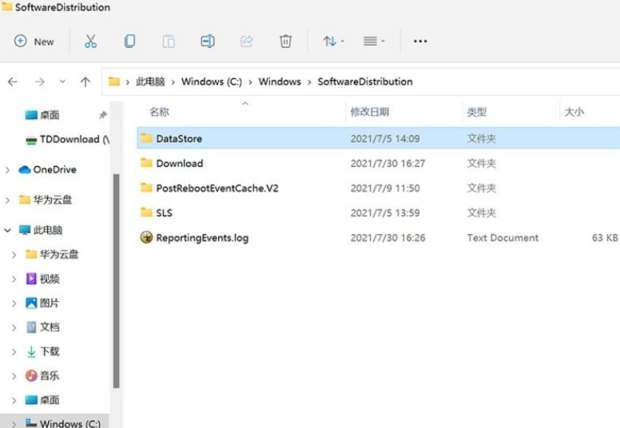Image resolution: width=620 pixels, height=428 pixels.
Task: Click the Rename icon in toolbar
Action: coord(208,41)
